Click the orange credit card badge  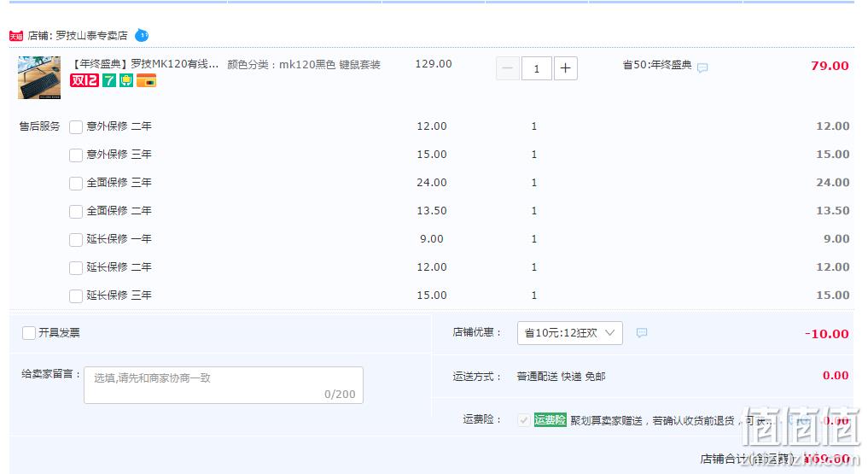click(147, 81)
